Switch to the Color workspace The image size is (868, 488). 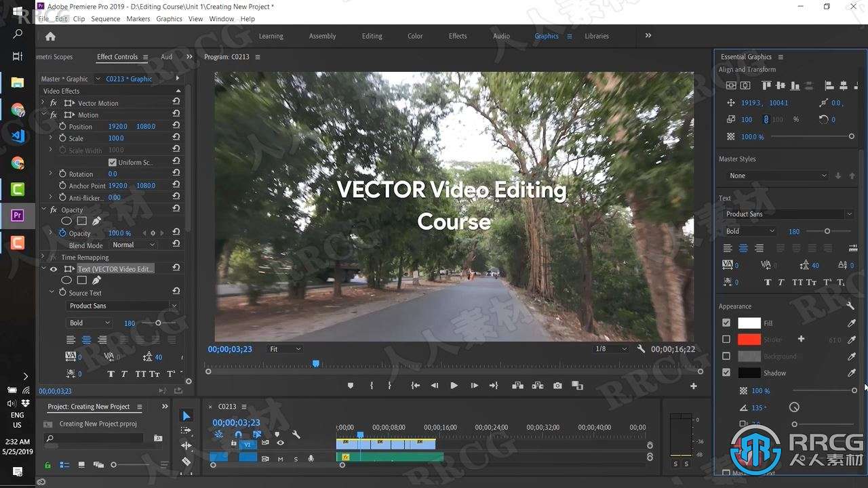(x=415, y=36)
